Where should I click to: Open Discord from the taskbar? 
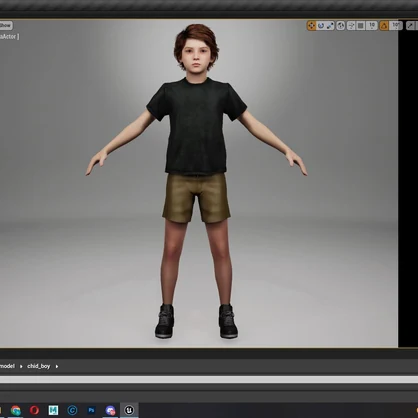110,410
